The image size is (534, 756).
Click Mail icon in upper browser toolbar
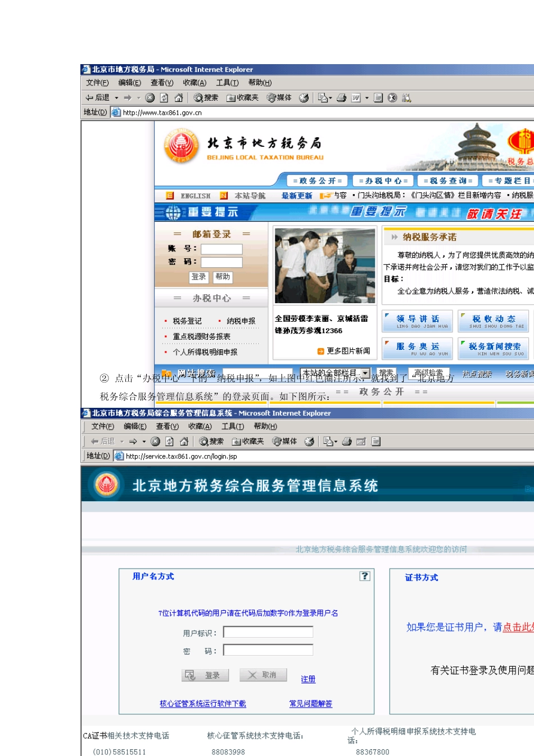point(323,98)
